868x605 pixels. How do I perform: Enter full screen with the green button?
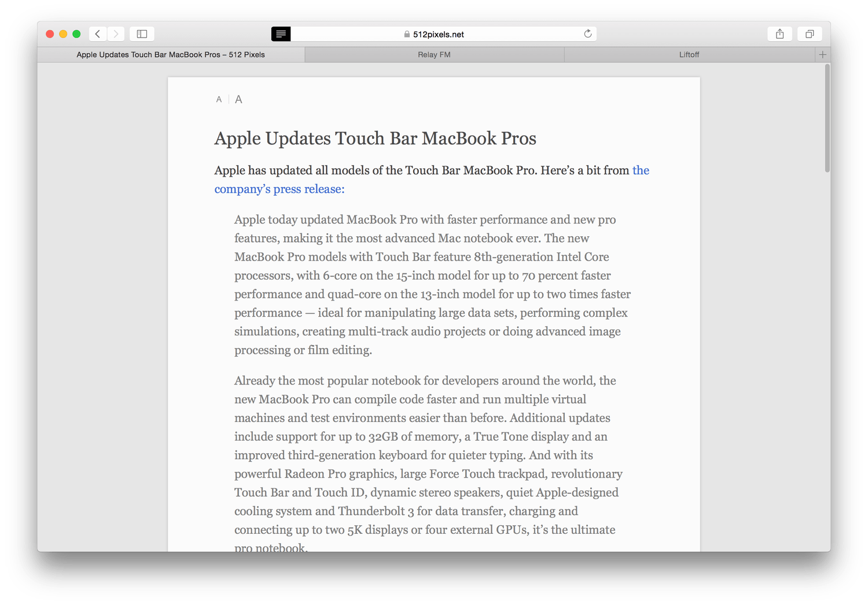pyautogui.click(x=76, y=34)
